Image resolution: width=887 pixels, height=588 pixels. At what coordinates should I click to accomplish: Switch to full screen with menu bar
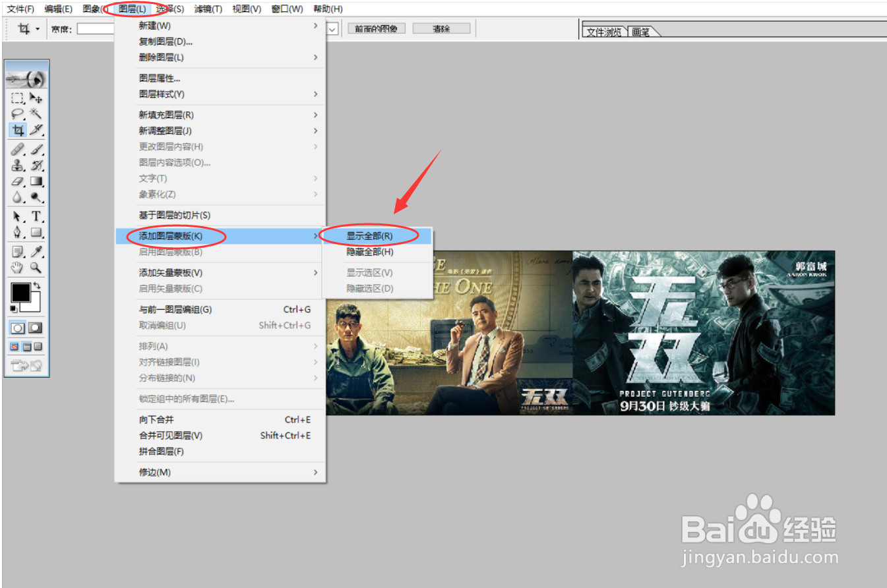coord(26,347)
